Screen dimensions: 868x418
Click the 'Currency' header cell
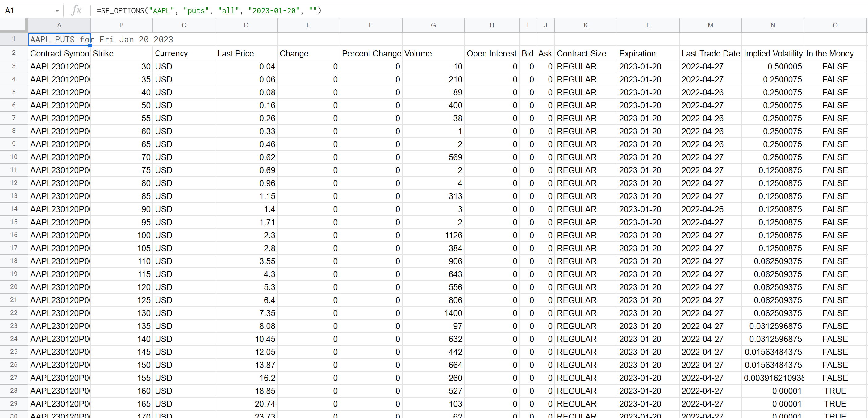184,53
